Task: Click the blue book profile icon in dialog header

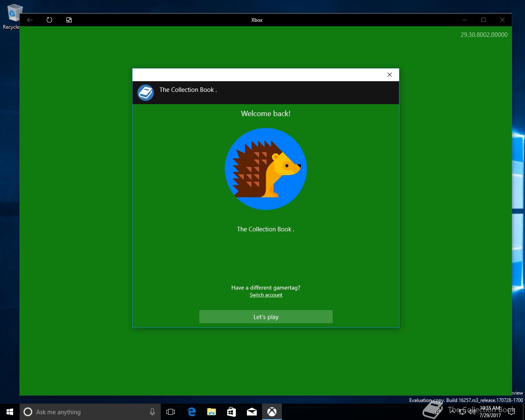Action: tap(146, 93)
